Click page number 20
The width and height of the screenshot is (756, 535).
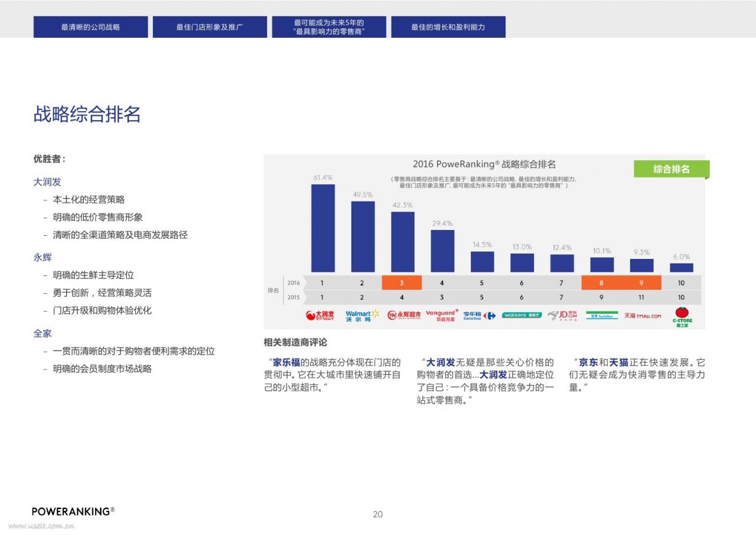[378, 514]
